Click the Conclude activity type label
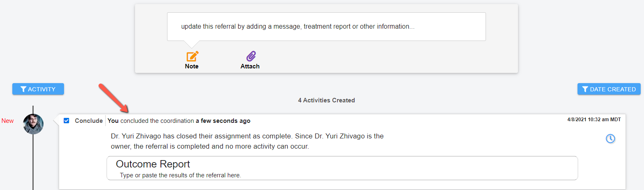This screenshot has width=644, height=190. 89,121
